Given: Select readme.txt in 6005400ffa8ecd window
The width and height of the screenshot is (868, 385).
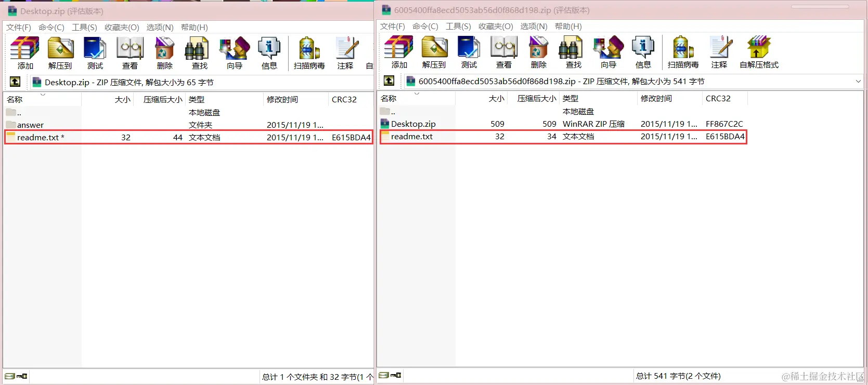Looking at the screenshot, I should click(563, 136).
